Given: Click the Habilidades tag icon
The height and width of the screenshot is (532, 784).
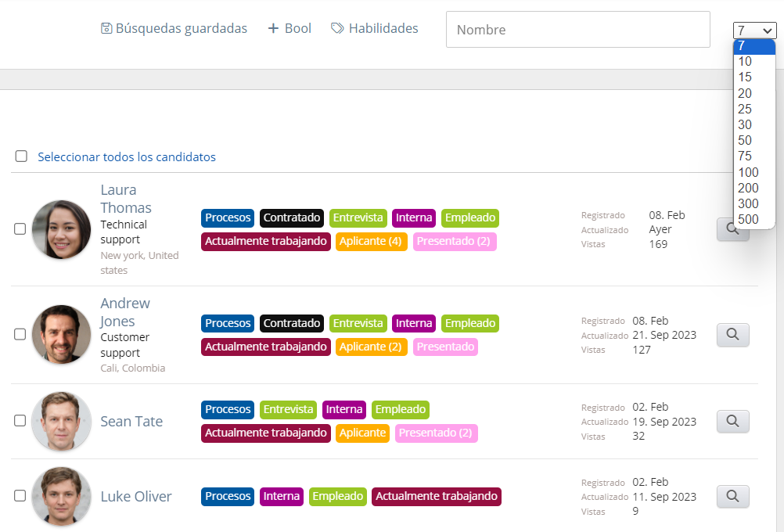Looking at the screenshot, I should click(337, 29).
